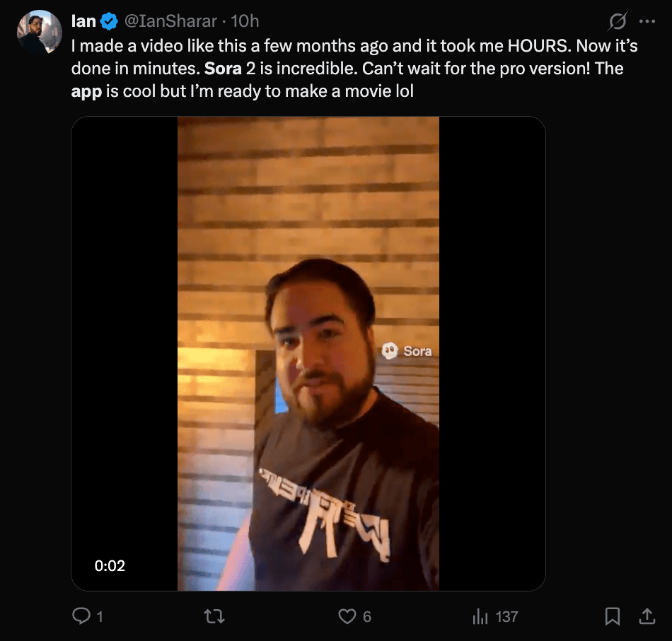Screen dimensions: 672x641
Task: Open the Grok explain-post icon
Action: [618, 22]
